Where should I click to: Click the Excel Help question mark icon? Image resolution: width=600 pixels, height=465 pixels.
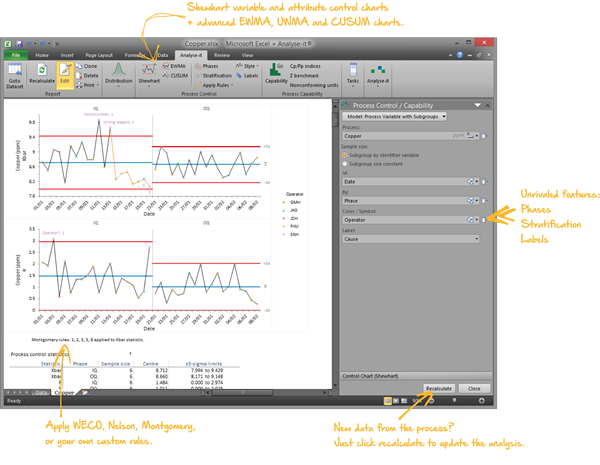coord(460,55)
